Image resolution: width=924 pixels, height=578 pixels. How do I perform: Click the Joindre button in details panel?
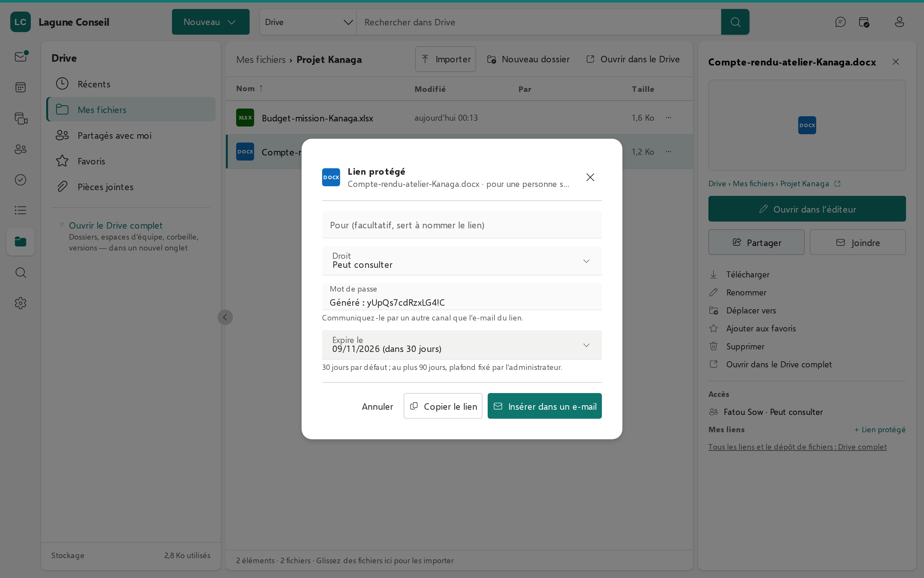(x=858, y=242)
